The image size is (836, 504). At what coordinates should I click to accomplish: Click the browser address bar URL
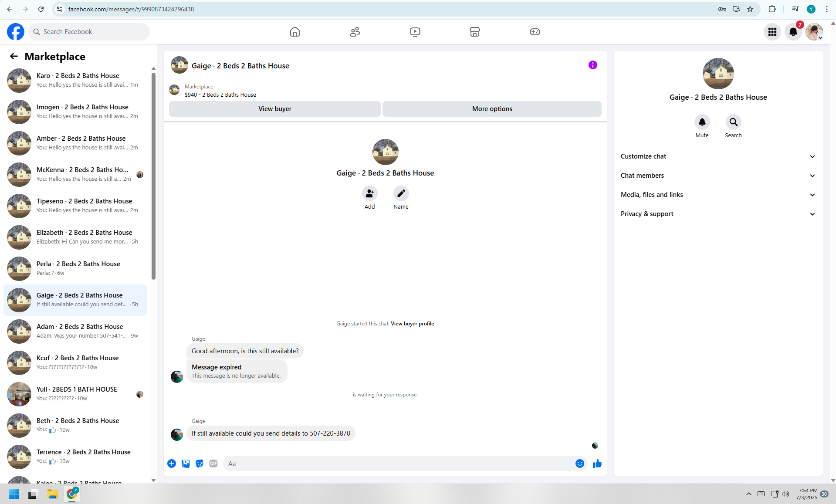131,9
